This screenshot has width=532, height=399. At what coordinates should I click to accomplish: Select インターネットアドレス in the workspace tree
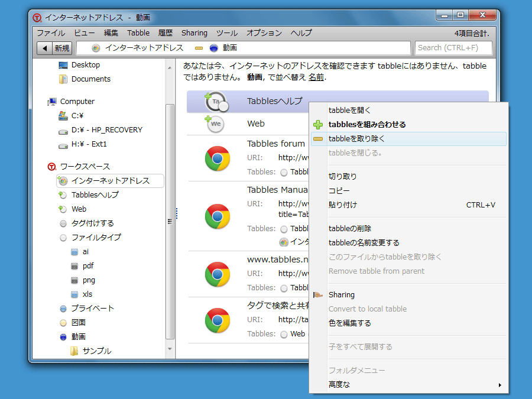(110, 181)
